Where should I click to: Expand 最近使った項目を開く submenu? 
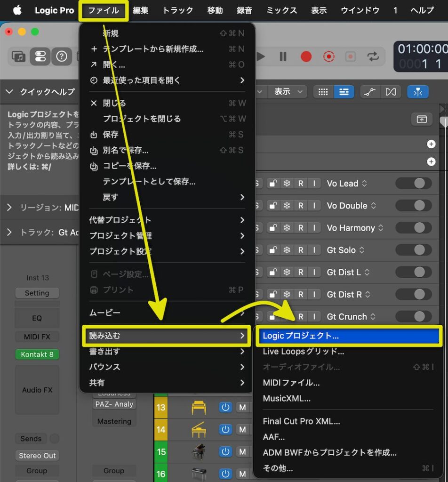pos(167,80)
